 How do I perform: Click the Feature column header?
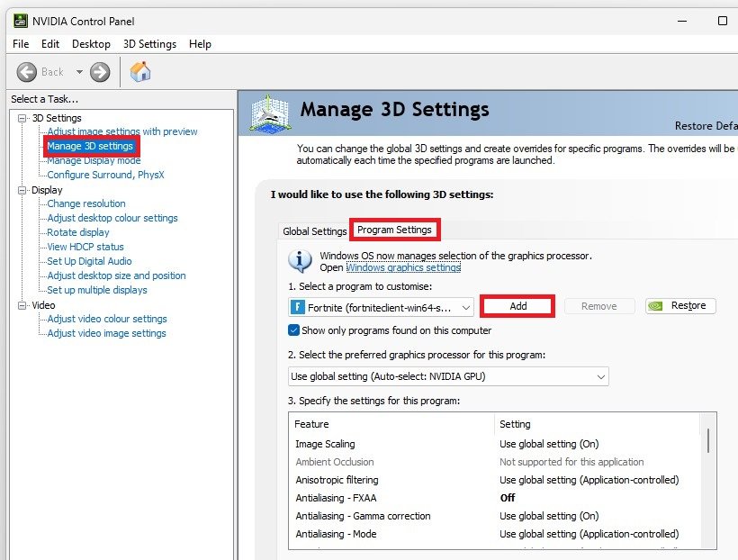pyautogui.click(x=392, y=424)
